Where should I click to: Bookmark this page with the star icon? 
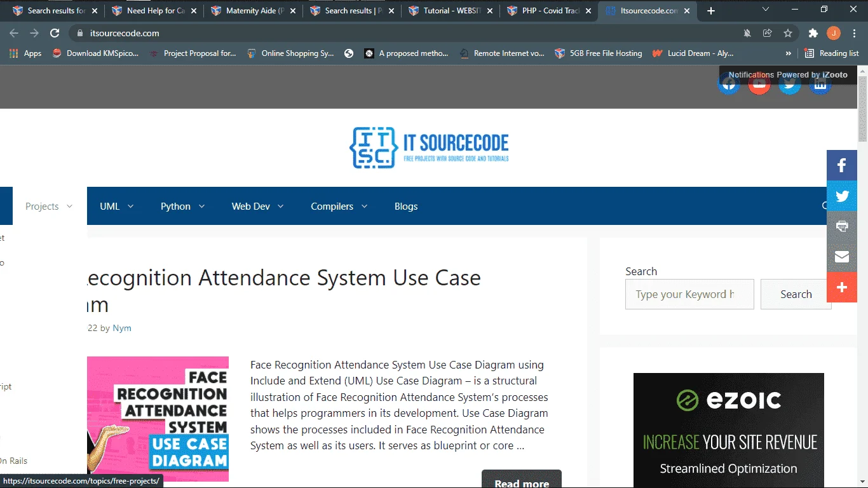(x=788, y=33)
